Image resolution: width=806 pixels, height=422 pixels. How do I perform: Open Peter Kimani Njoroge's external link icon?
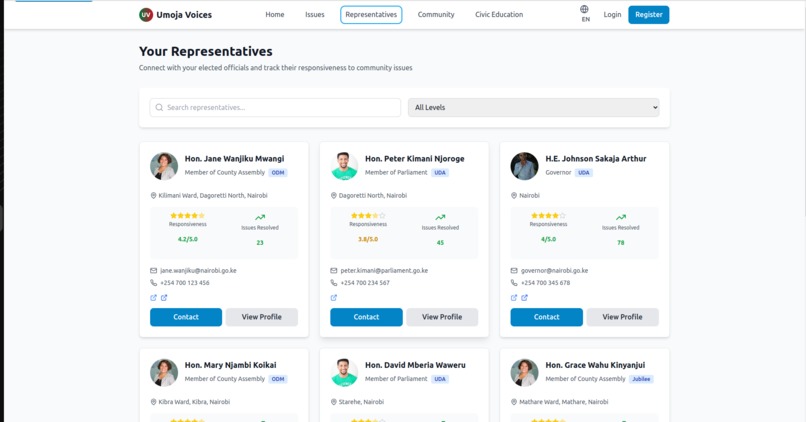click(x=334, y=298)
